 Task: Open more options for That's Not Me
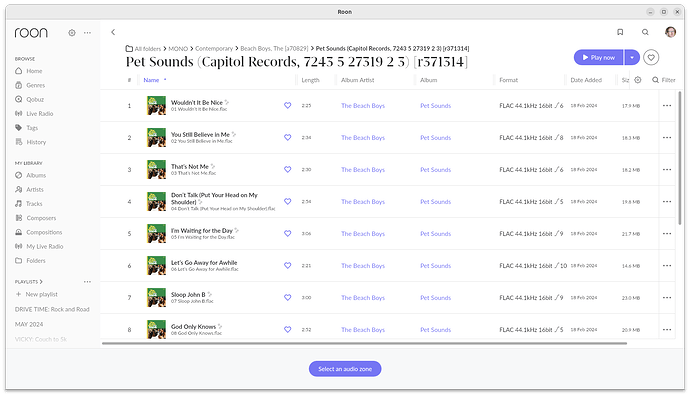pyautogui.click(x=667, y=169)
